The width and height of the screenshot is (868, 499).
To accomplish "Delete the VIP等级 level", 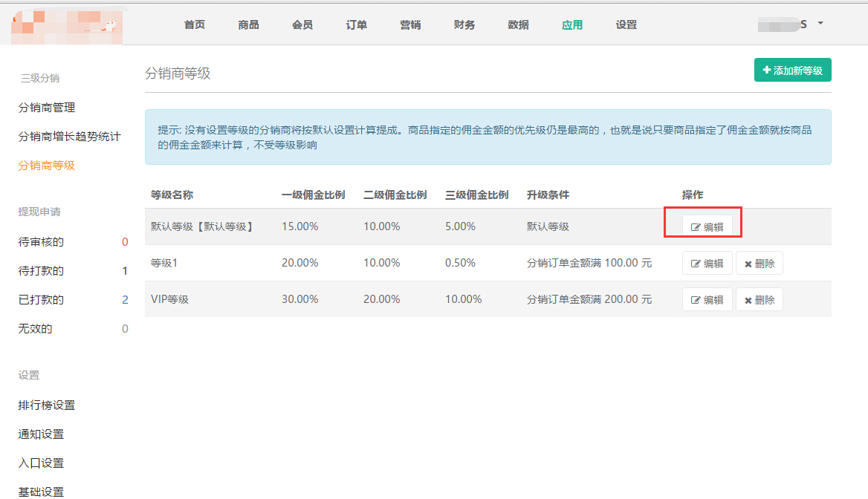I will coord(759,299).
